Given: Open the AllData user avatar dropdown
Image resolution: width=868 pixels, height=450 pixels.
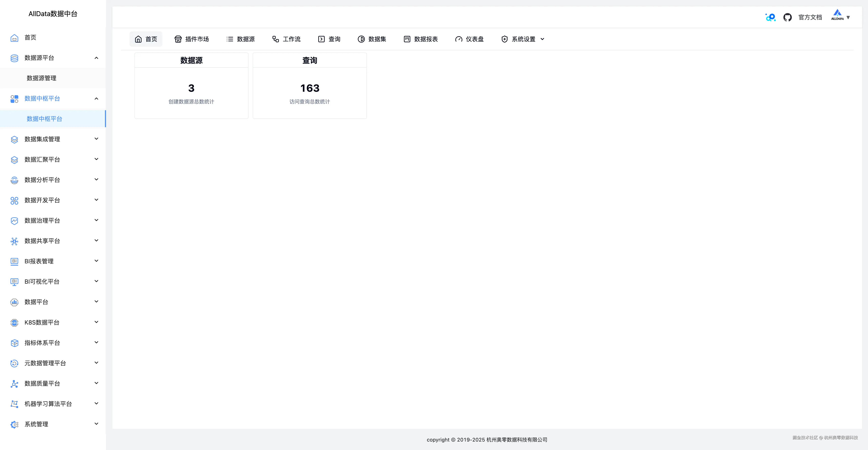Looking at the screenshot, I should coord(840,16).
